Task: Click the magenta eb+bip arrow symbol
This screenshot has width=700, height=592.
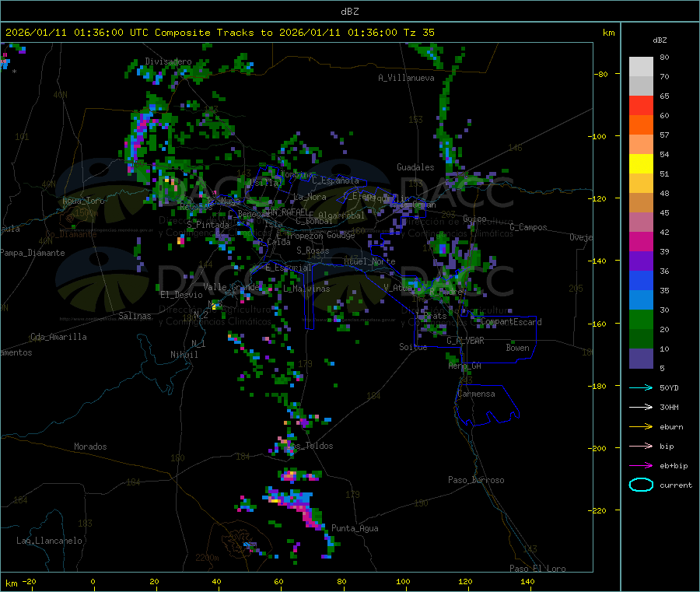Action: point(641,465)
